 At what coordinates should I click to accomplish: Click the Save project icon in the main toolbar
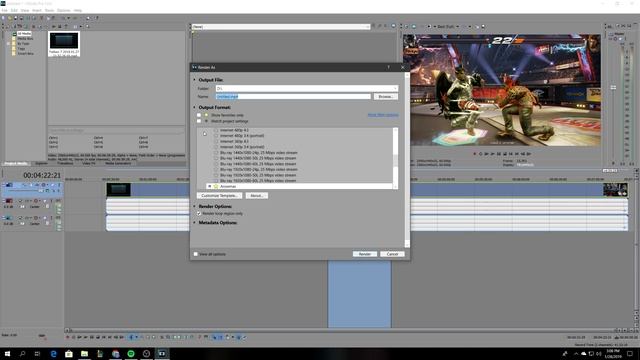pos(16,18)
